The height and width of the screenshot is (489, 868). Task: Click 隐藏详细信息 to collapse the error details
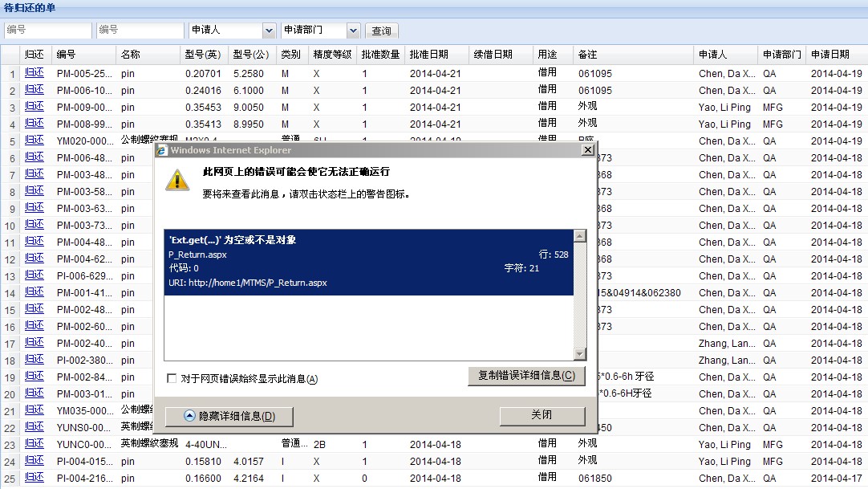(229, 416)
